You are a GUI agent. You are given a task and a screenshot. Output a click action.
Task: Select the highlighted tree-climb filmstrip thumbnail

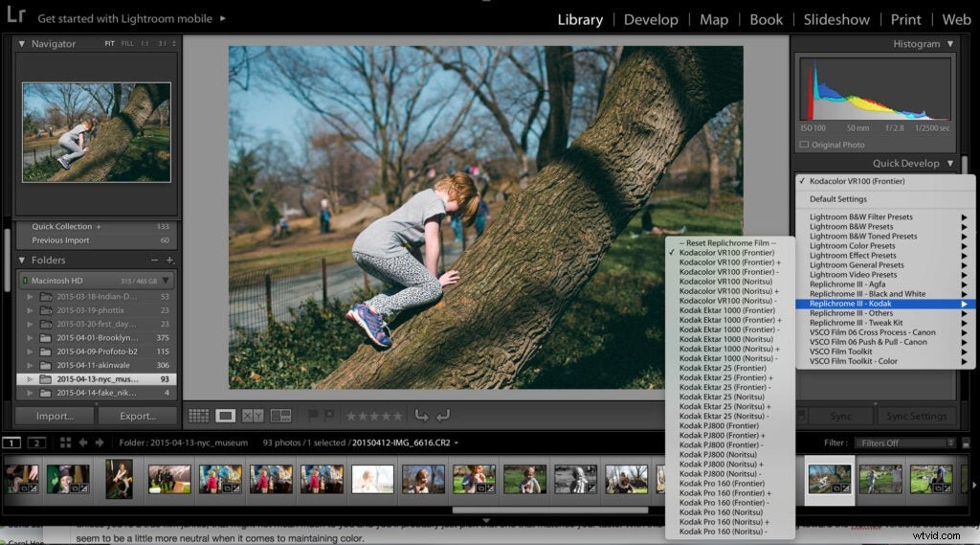(x=830, y=480)
